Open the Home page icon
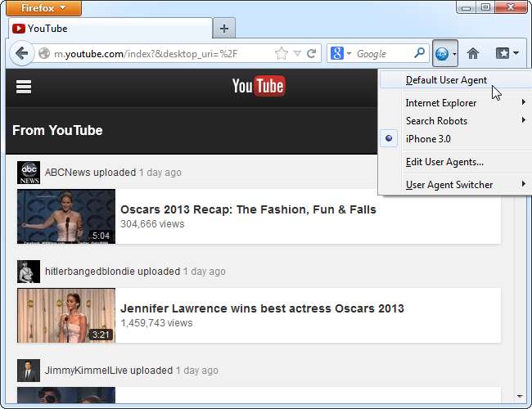Viewport: 532px width, 409px height. click(472, 54)
